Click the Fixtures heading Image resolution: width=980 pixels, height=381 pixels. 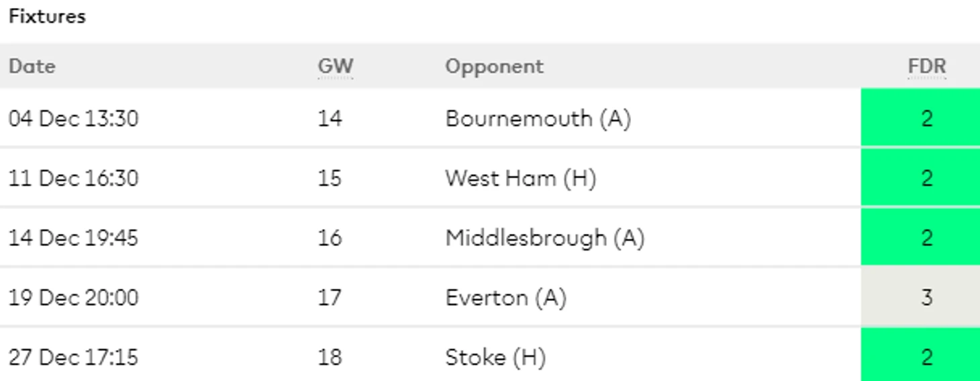[47, 16]
